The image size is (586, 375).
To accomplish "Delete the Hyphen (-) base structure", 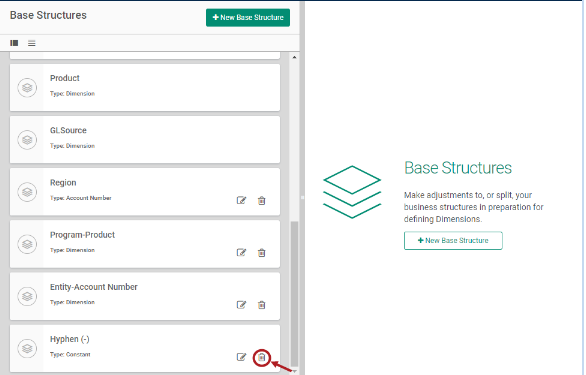I will [262, 357].
